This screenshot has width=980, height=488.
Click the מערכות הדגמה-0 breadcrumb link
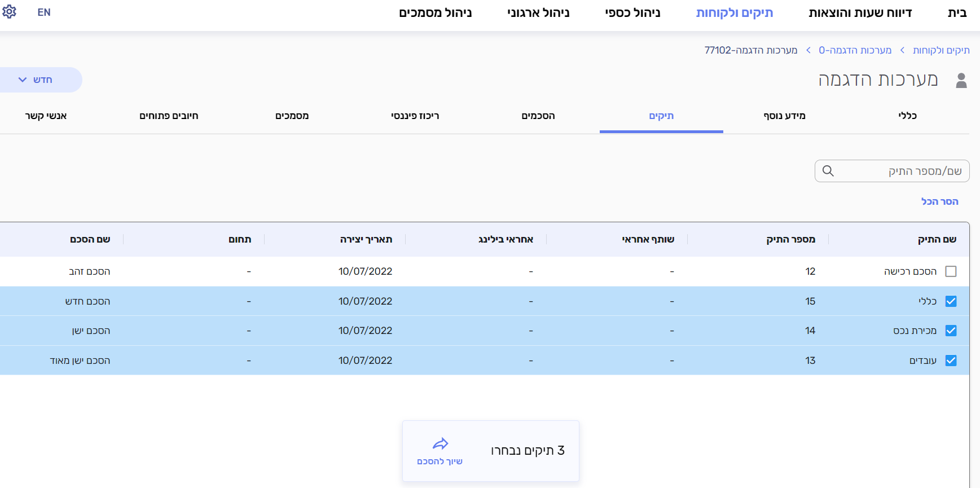(855, 50)
